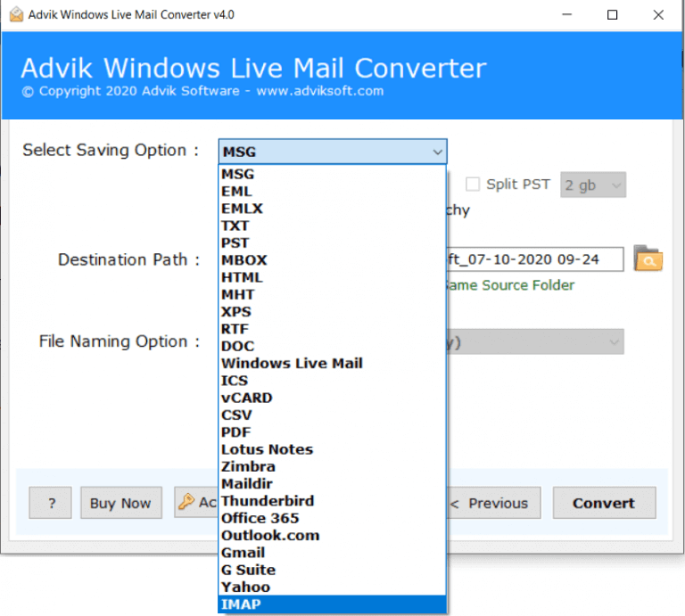Maximize the Advik converter window
Viewport: 685px width, 616px height.
coord(612,15)
